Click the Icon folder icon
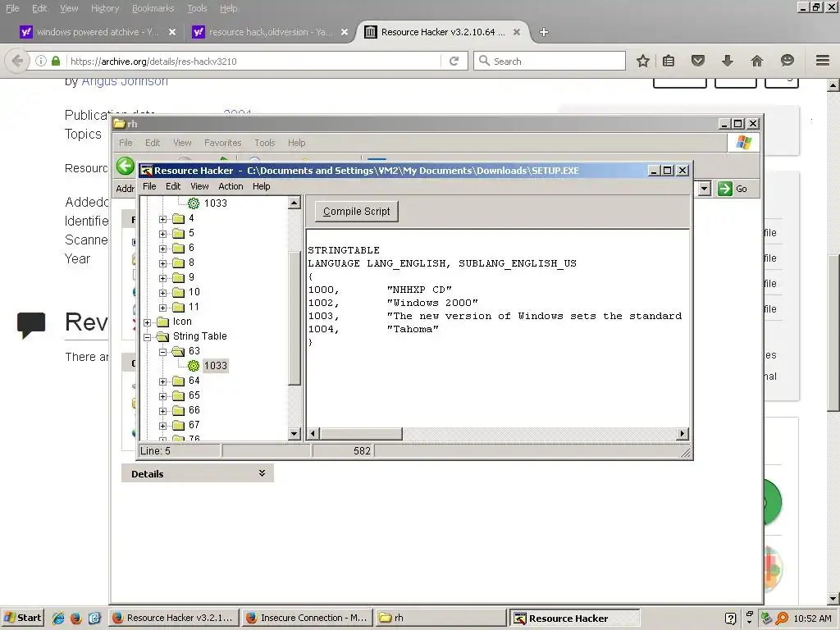840x630 pixels. [162, 322]
